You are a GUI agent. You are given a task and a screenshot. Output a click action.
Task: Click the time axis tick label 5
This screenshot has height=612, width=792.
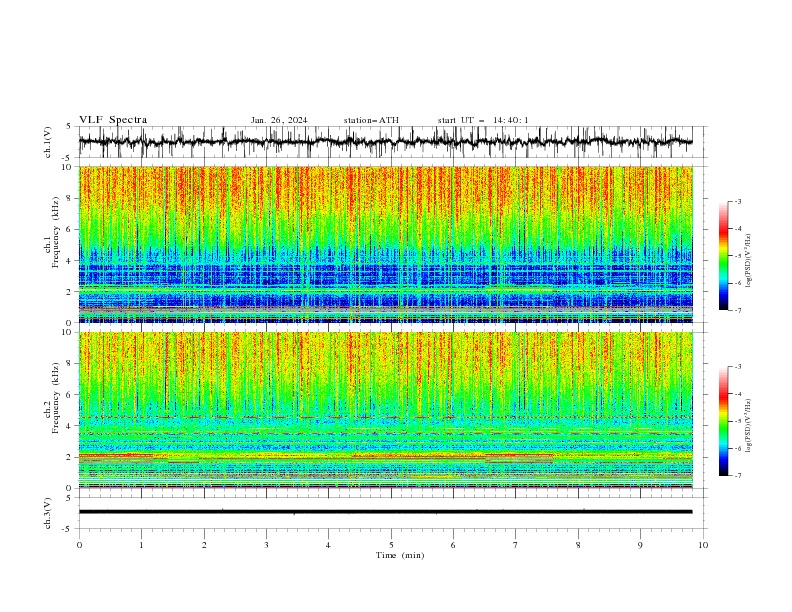[x=391, y=545]
